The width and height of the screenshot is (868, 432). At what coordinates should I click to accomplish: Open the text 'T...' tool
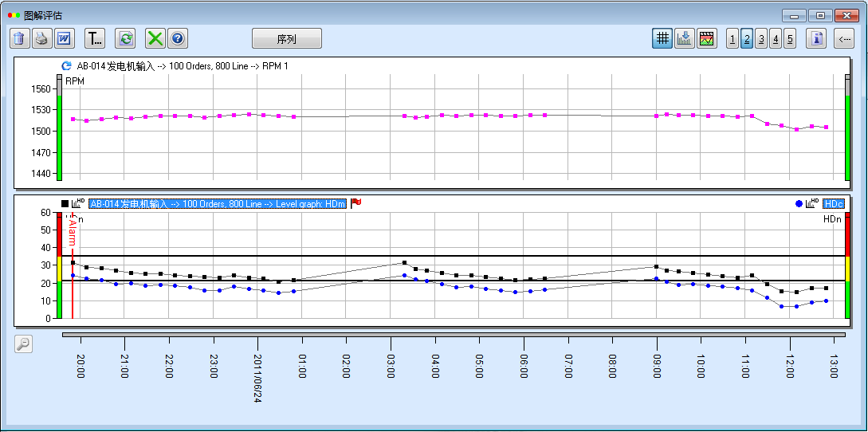95,38
